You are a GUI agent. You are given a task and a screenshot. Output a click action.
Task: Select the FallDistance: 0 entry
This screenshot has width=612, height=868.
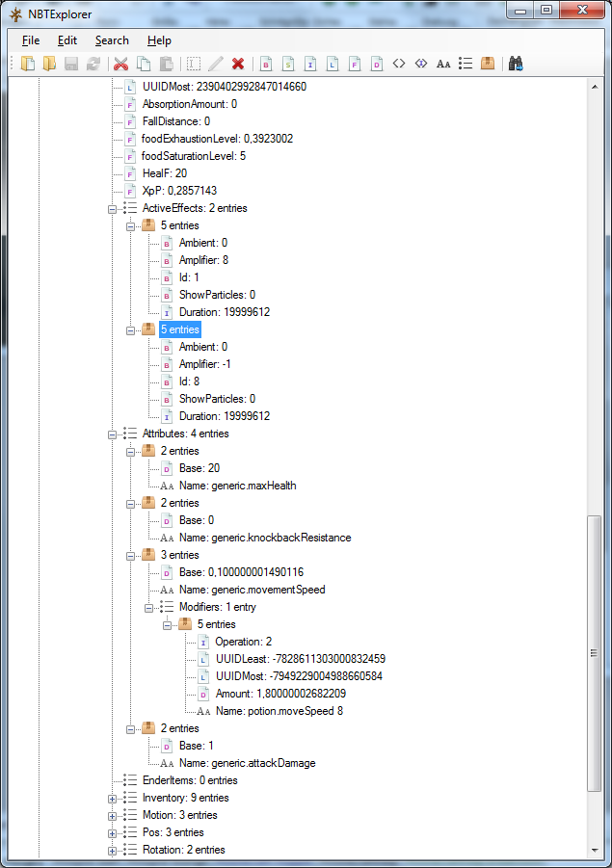tap(175, 121)
